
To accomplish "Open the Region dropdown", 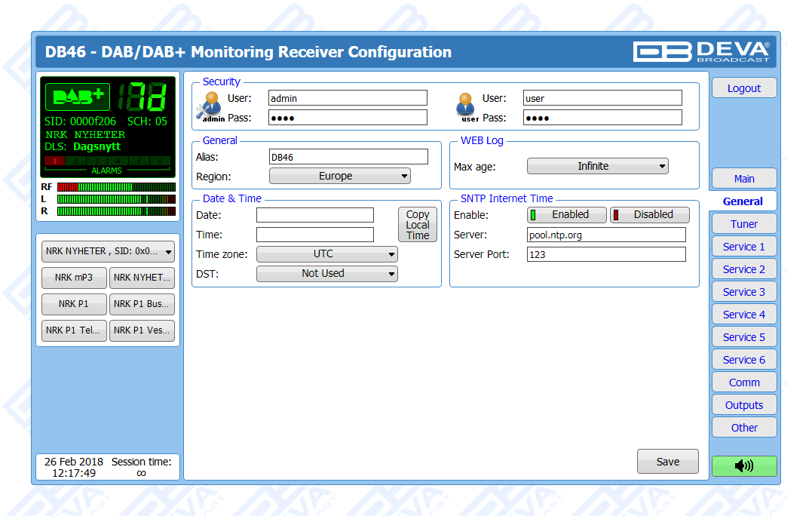I will pyautogui.click(x=339, y=177).
